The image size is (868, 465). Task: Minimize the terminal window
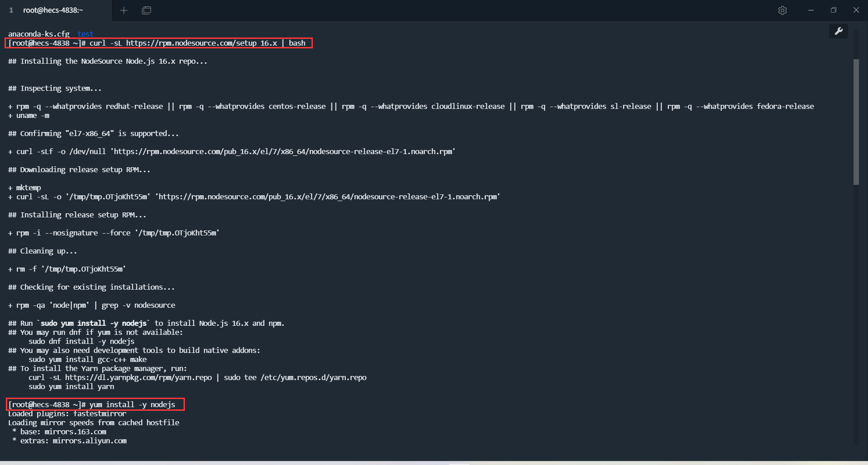811,10
